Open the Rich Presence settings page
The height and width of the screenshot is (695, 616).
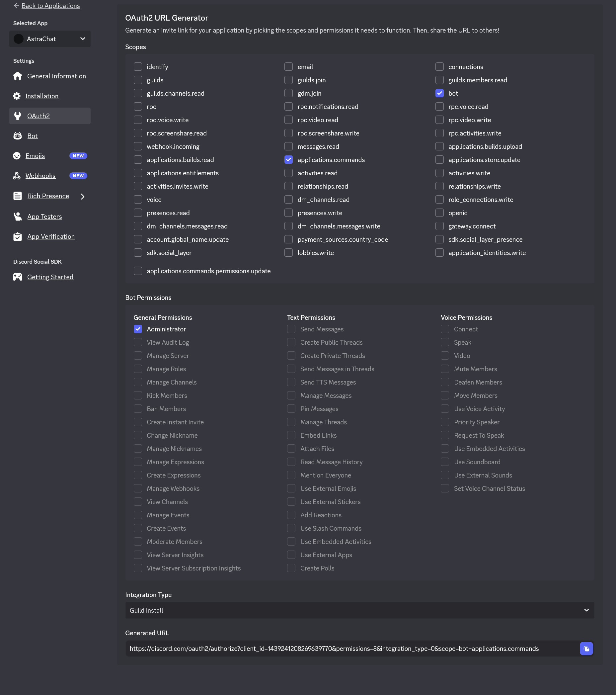(48, 196)
